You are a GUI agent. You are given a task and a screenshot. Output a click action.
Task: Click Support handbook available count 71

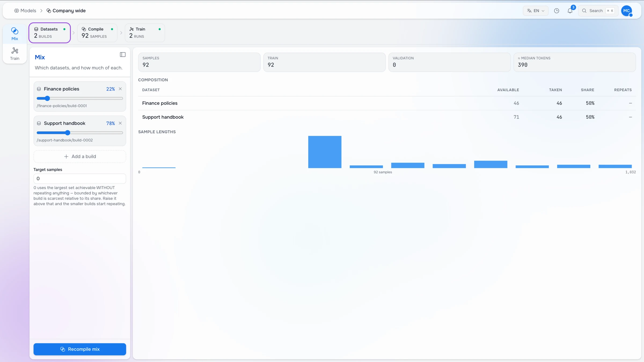[x=516, y=117]
